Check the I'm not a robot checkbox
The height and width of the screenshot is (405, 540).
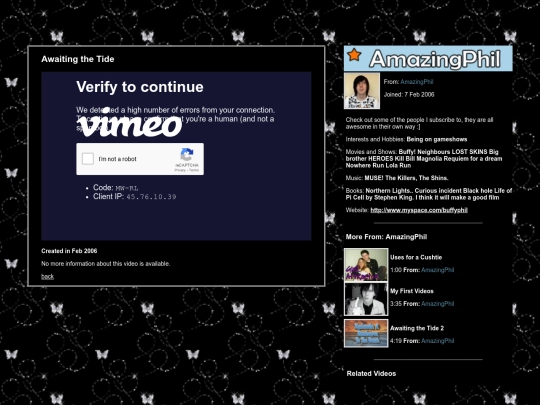click(88, 159)
